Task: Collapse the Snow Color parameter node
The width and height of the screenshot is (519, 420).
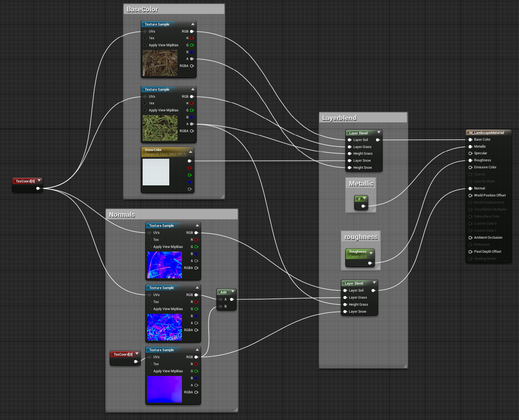Action: click(x=191, y=152)
